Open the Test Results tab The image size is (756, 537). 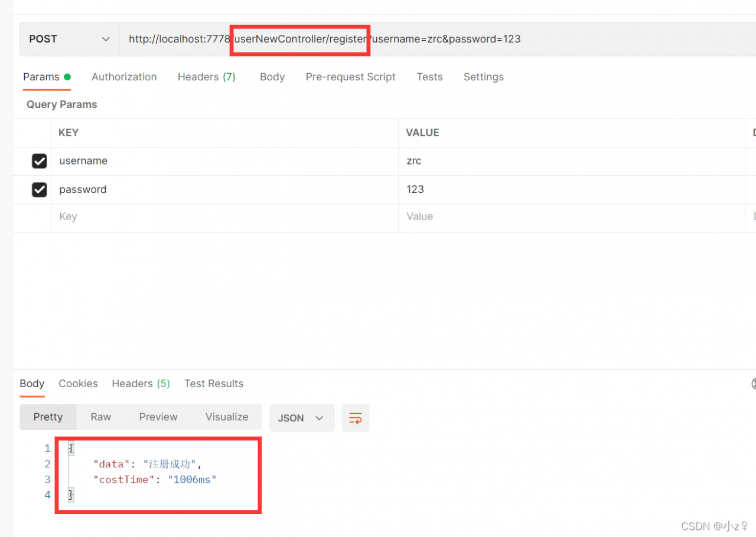(214, 384)
